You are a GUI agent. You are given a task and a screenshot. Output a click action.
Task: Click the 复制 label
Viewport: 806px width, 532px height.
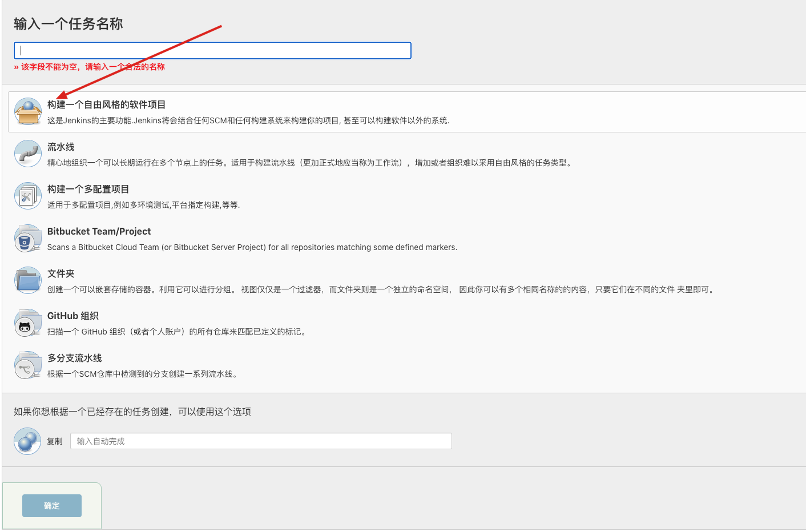pyautogui.click(x=55, y=441)
